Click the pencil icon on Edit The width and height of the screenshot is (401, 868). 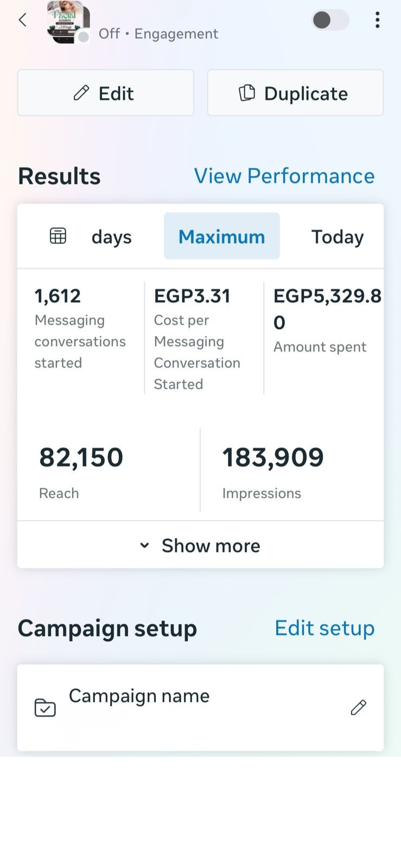tap(81, 93)
